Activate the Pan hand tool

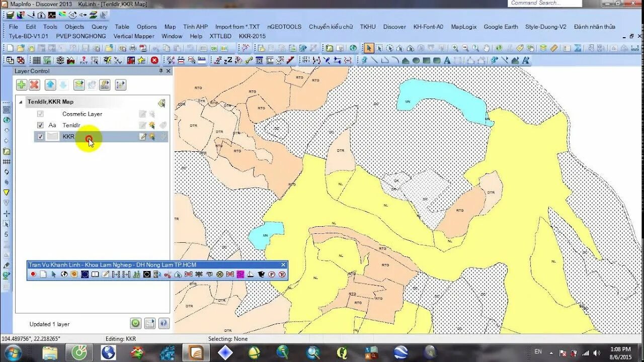click(x=487, y=48)
